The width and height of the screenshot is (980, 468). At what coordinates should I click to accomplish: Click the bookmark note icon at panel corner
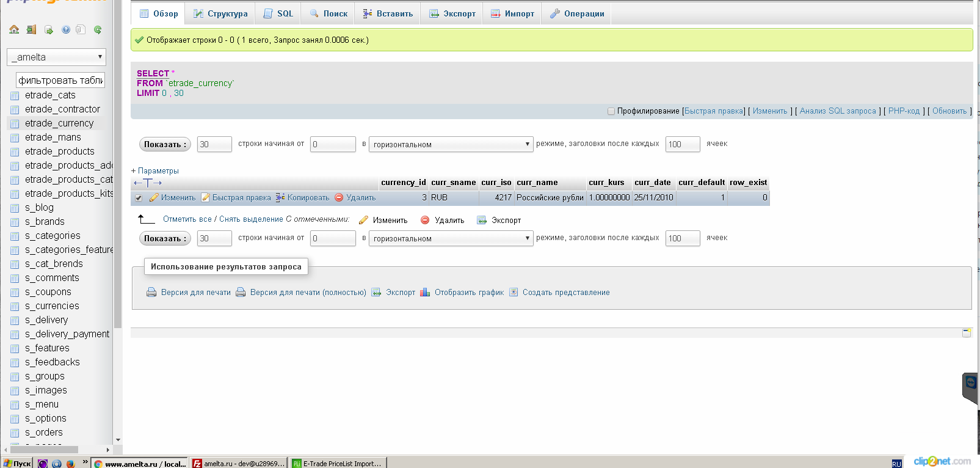(x=967, y=332)
